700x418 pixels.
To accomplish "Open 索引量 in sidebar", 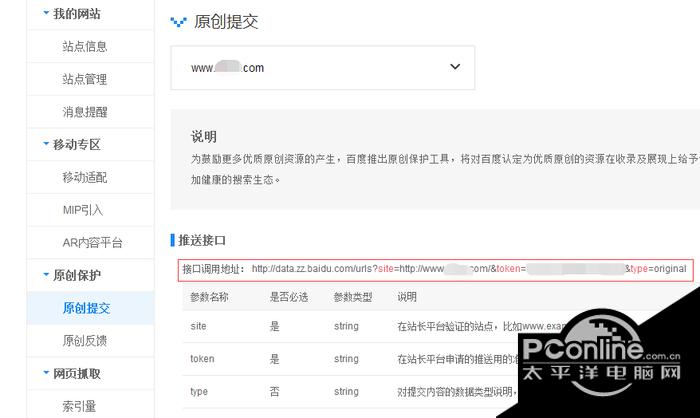I will [79, 406].
